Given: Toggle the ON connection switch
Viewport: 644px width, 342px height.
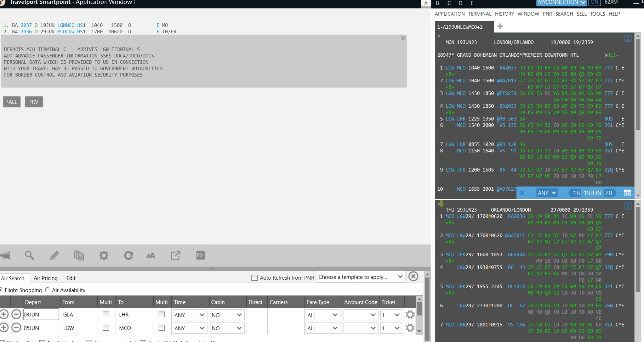Looking at the screenshot, I should point(594,2).
